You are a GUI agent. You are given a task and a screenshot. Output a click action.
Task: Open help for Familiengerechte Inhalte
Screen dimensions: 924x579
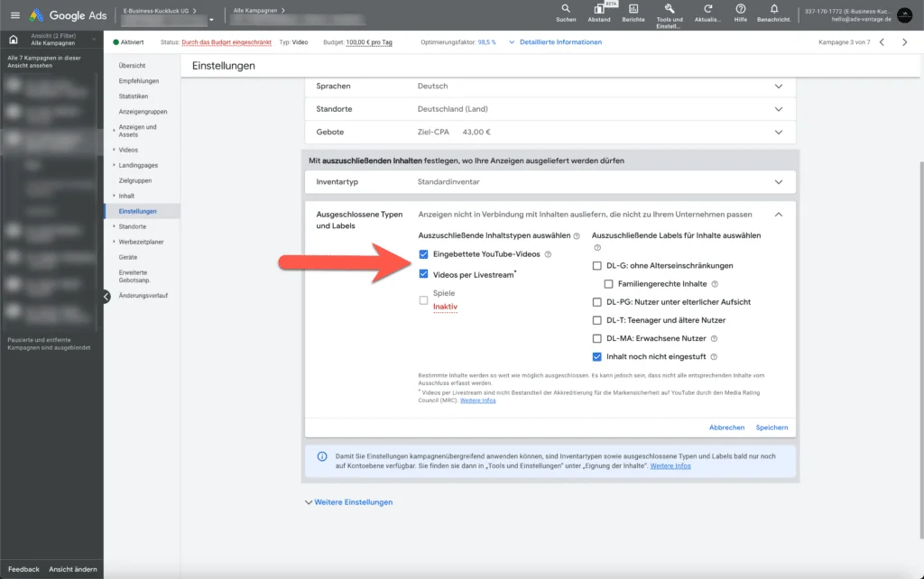coord(715,284)
